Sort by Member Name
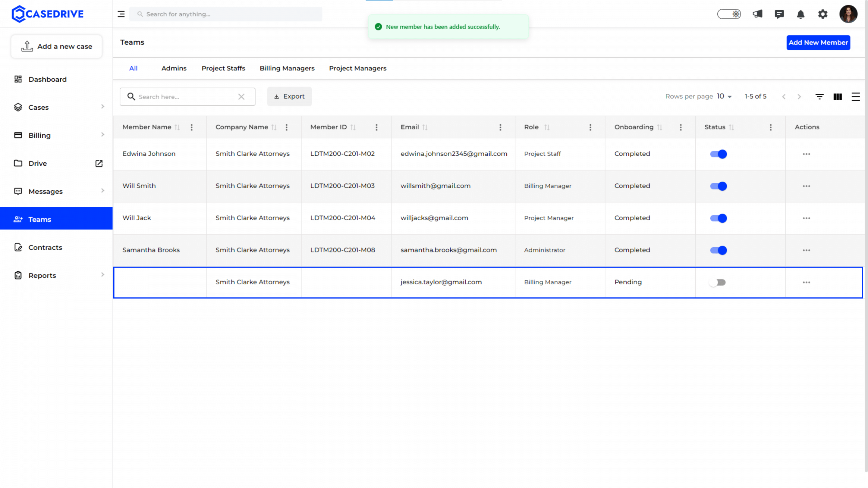 coord(177,127)
